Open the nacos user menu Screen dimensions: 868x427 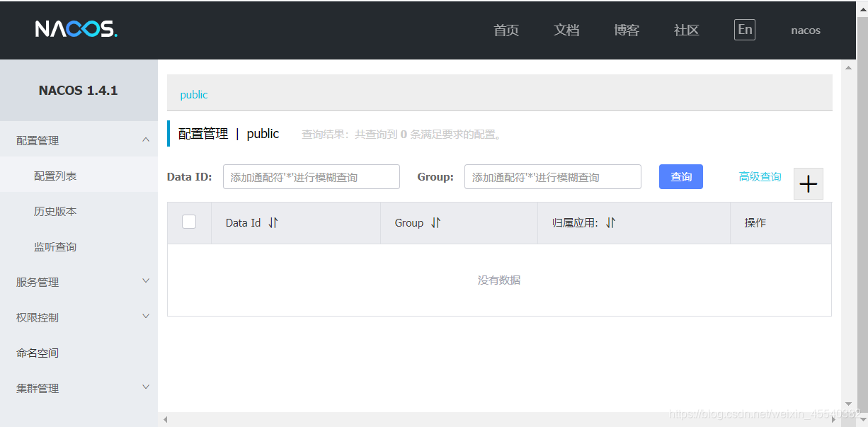coord(806,30)
